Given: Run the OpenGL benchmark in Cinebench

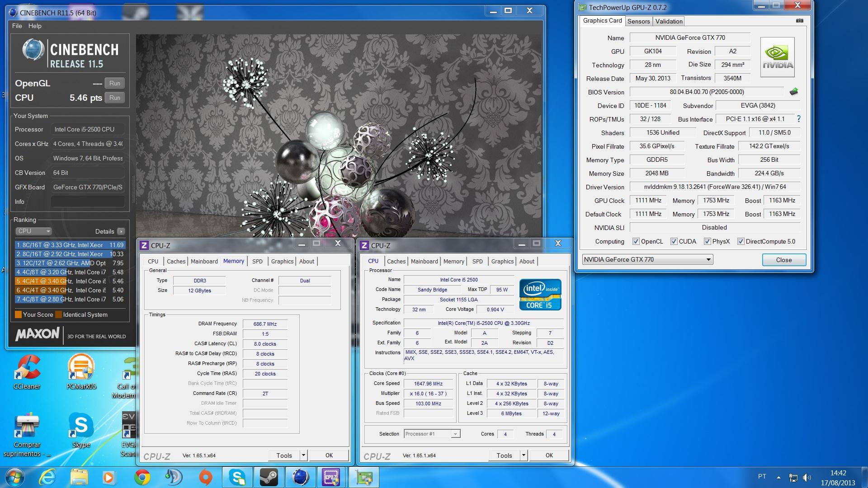Looking at the screenshot, I should tap(115, 83).
